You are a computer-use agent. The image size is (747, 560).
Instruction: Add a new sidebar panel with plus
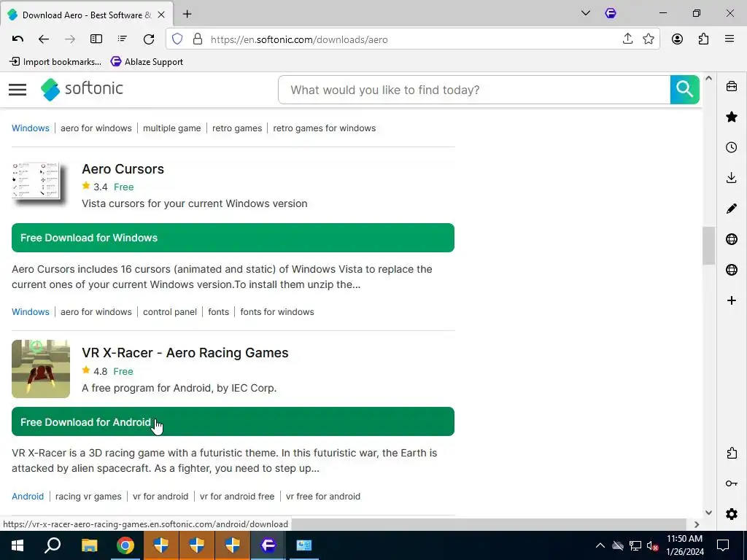[732, 300]
